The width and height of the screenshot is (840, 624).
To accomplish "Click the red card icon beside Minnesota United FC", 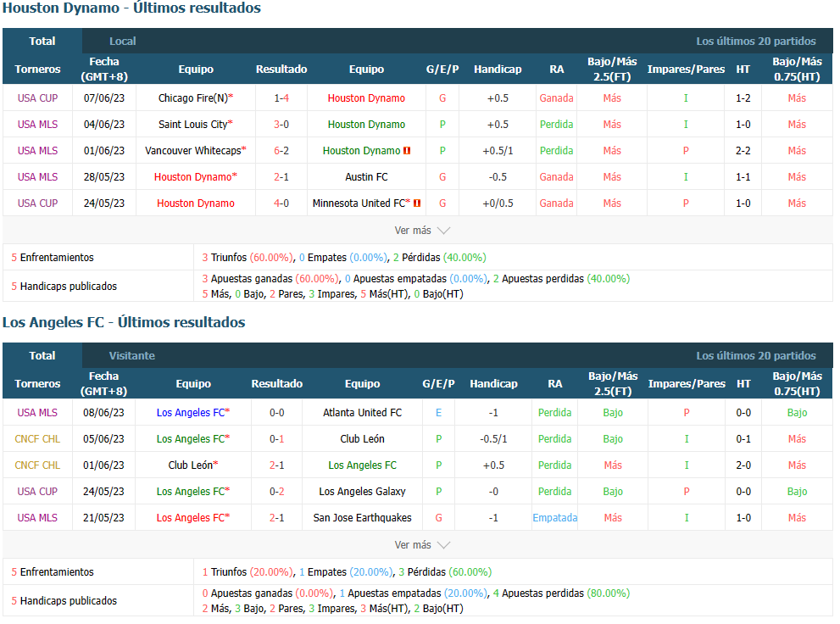I will [x=417, y=203].
